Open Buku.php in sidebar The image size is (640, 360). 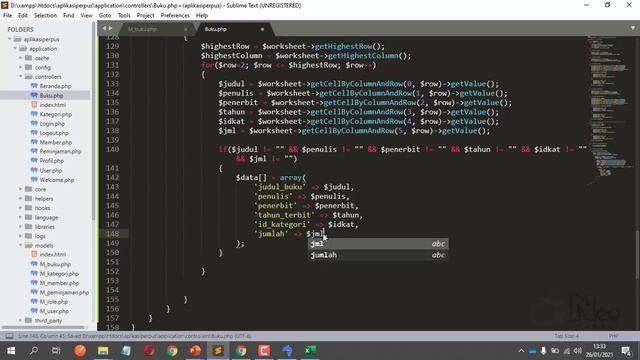coord(51,96)
